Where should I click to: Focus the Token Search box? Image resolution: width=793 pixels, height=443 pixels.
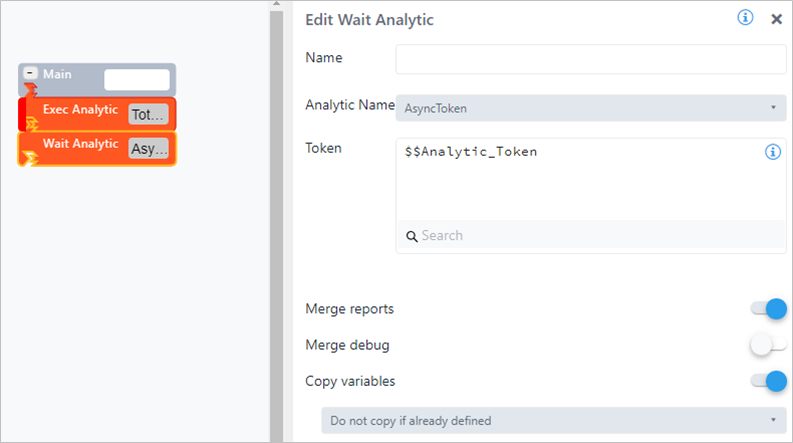(590, 236)
